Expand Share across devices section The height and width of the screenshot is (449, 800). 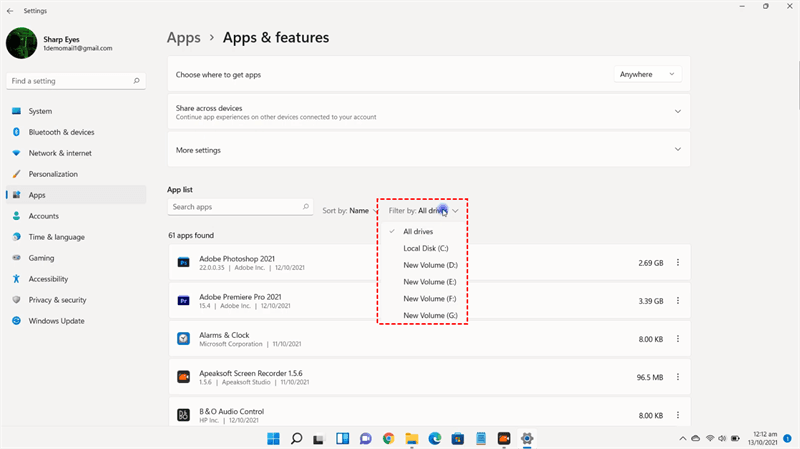tap(678, 112)
